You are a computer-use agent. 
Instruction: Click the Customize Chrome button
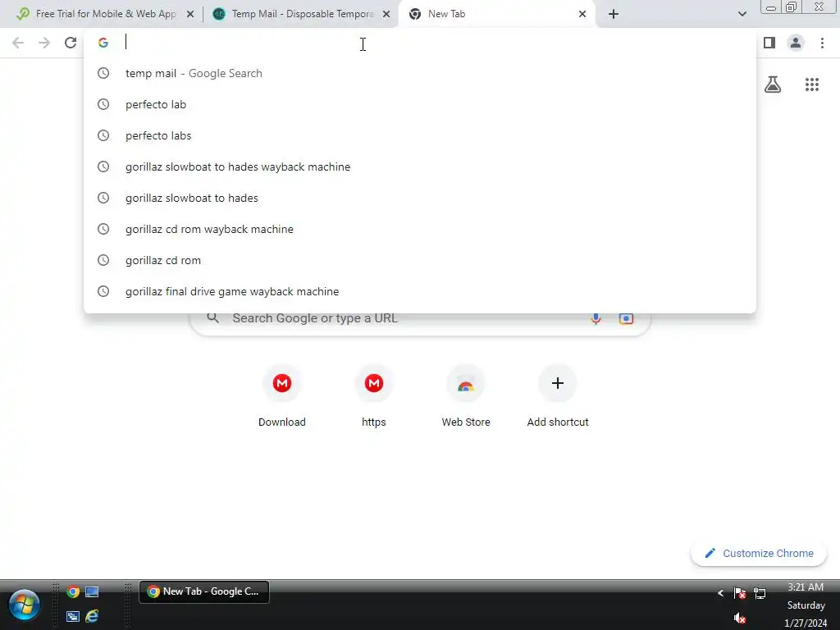pos(759,554)
